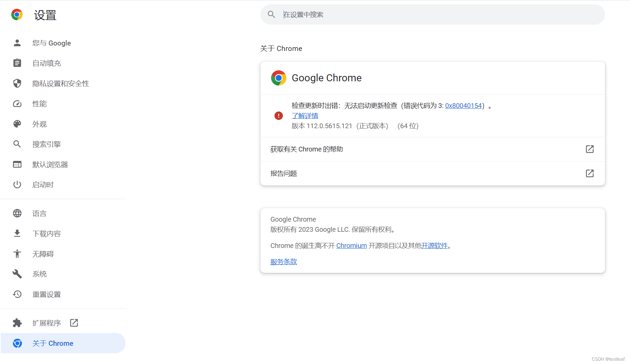Click the search magnifier in settings search bar
The image size is (630, 364).
271,15
